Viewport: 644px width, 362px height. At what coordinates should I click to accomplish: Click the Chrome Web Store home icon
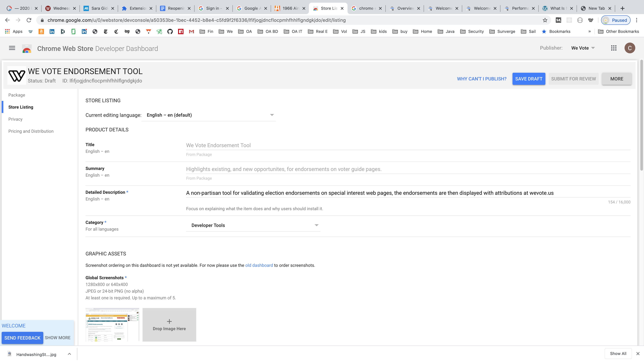[x=26, y=48]
